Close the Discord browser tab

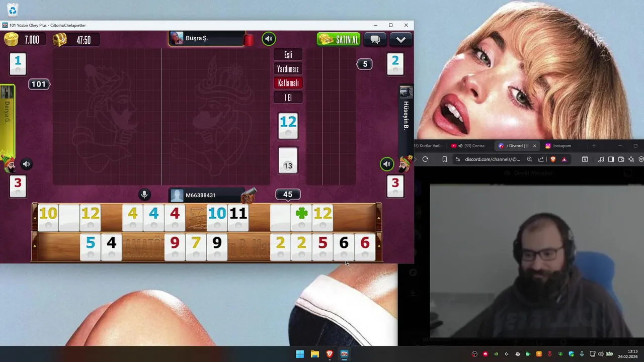pyautogui.click(x=534, y=146)
